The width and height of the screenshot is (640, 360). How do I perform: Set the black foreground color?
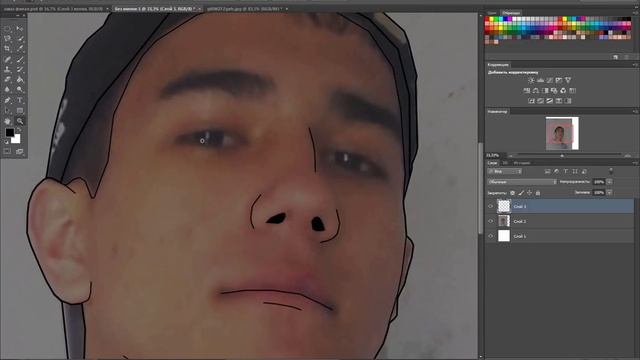(x=9, y=132)
